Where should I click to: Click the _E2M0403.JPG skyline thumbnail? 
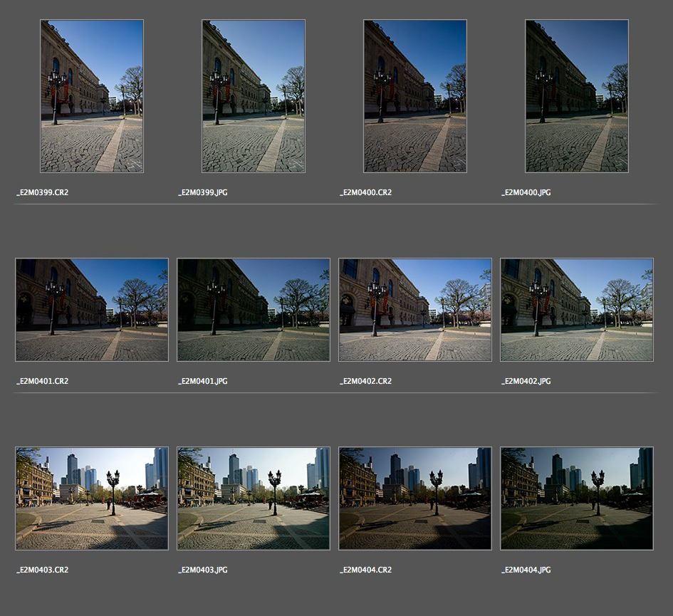[x=254, y=498]
